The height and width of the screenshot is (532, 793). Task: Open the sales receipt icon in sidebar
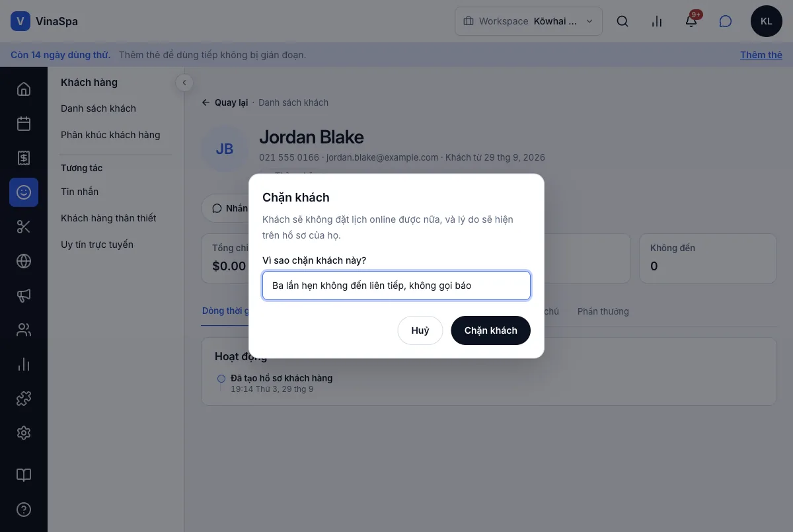pos(24,158)
